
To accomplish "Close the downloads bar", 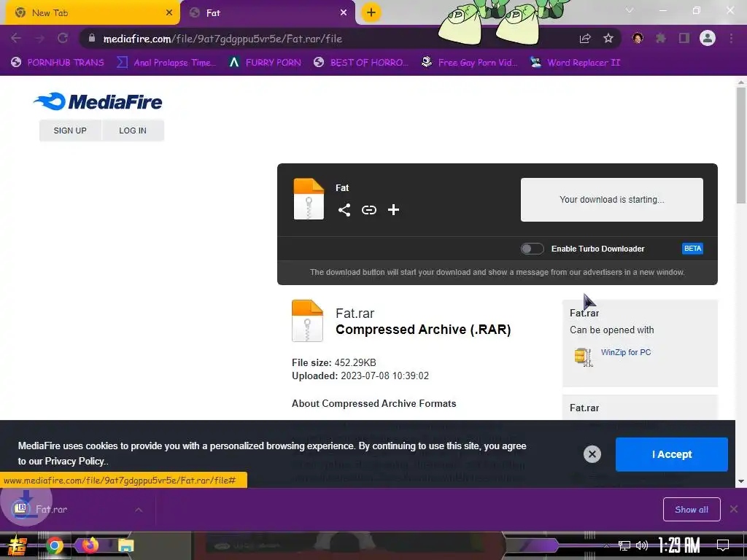I will 734,510.
